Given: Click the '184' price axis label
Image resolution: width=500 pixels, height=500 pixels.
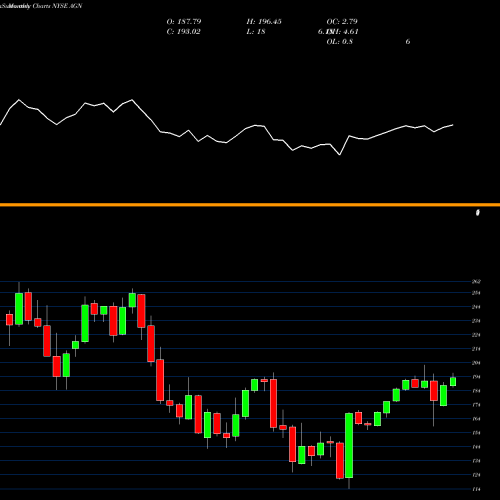Looking at the screenshot, I should click(476, 391).
